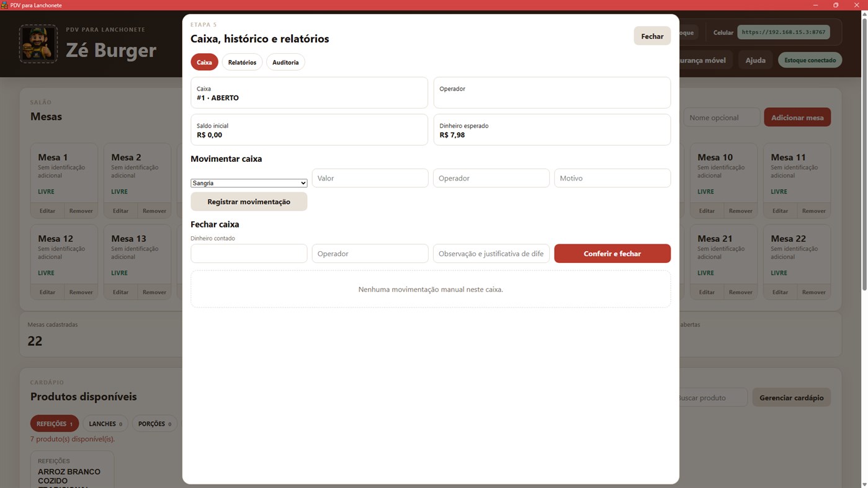Open the Ajuda button
Screen dimensions: 868x488
pos(755,60)
